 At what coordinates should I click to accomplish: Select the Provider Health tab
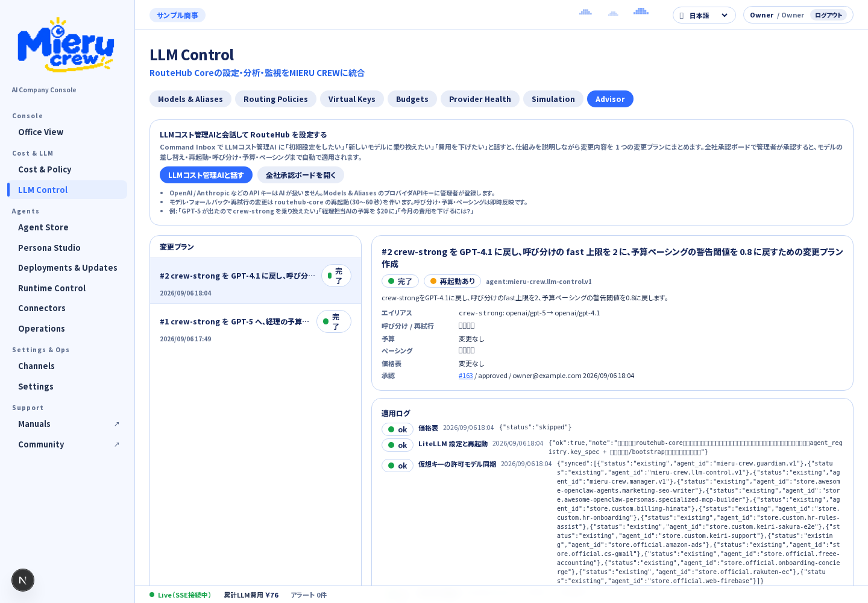click(480, 99)
